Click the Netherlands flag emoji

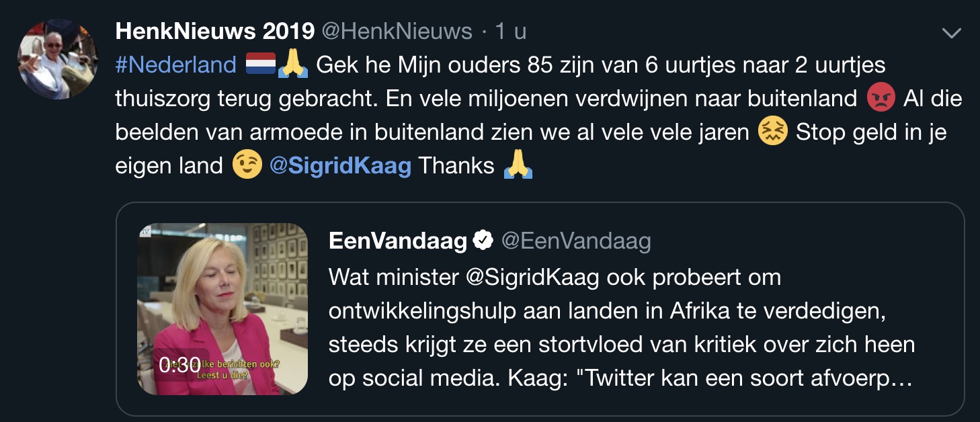point(261,65)
